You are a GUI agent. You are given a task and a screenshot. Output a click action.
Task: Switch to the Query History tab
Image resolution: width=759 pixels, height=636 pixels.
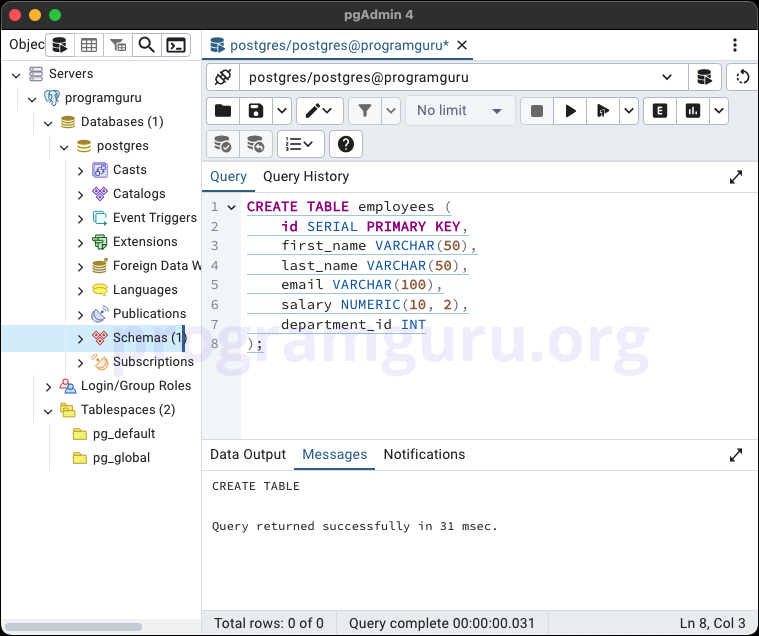(306, 177)
